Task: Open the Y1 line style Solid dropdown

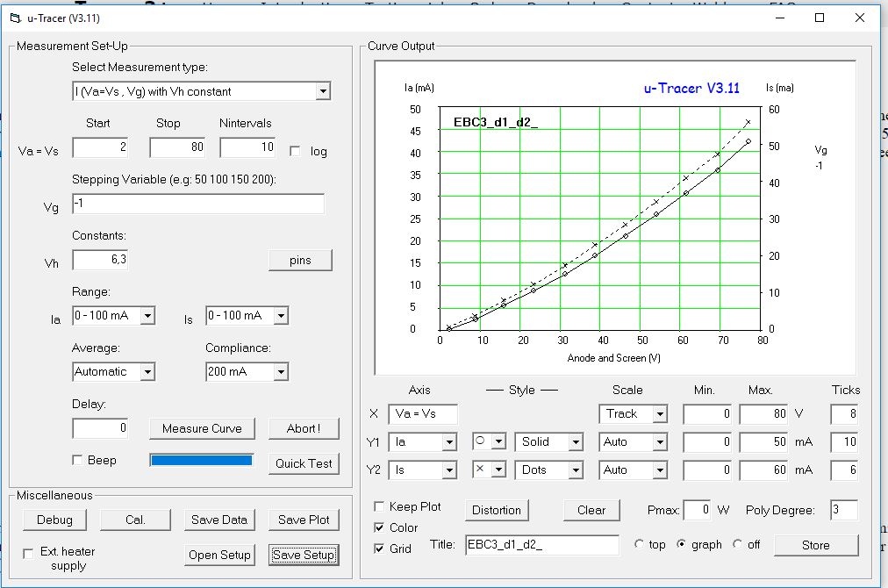Action: click(576, 441)
